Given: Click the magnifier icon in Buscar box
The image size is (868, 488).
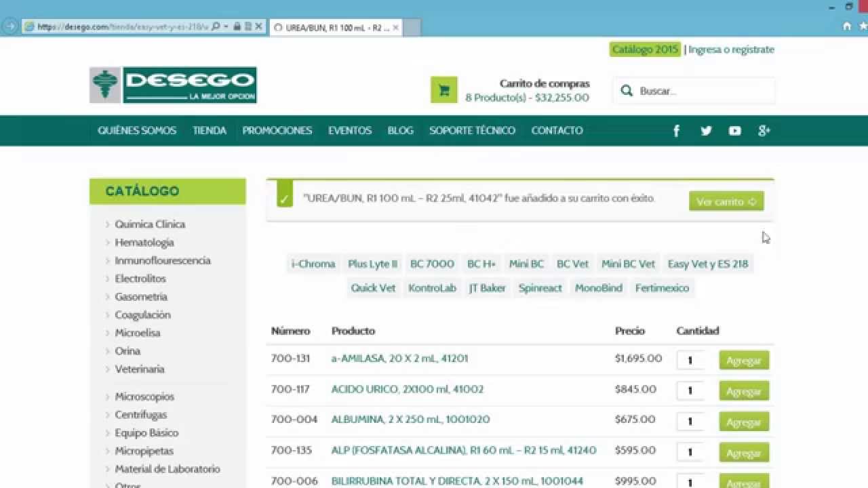Looking at the screenshot, I should [627, 91].
